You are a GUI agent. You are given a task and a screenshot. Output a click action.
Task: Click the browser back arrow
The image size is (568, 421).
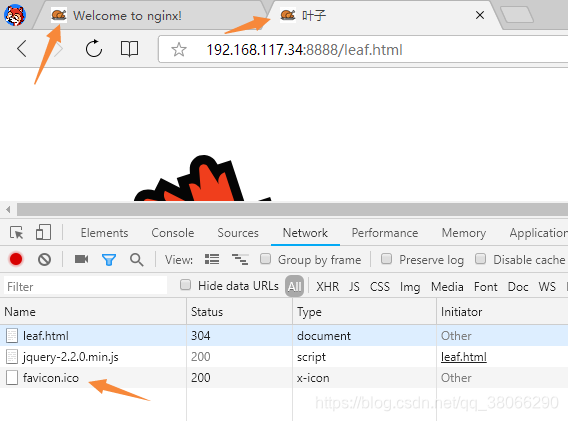(x=22, y=49)
